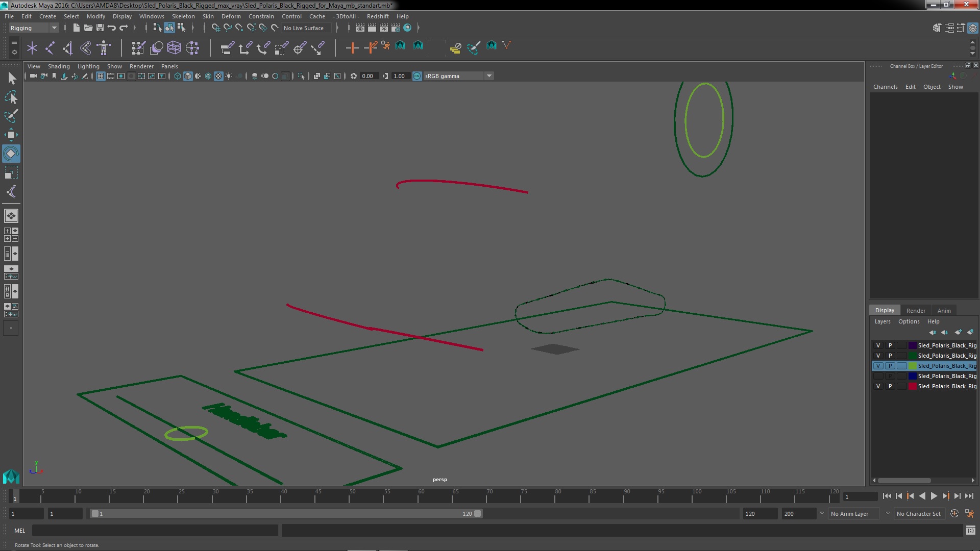Click the Help button in Layers panel

(x=933, y=321)
